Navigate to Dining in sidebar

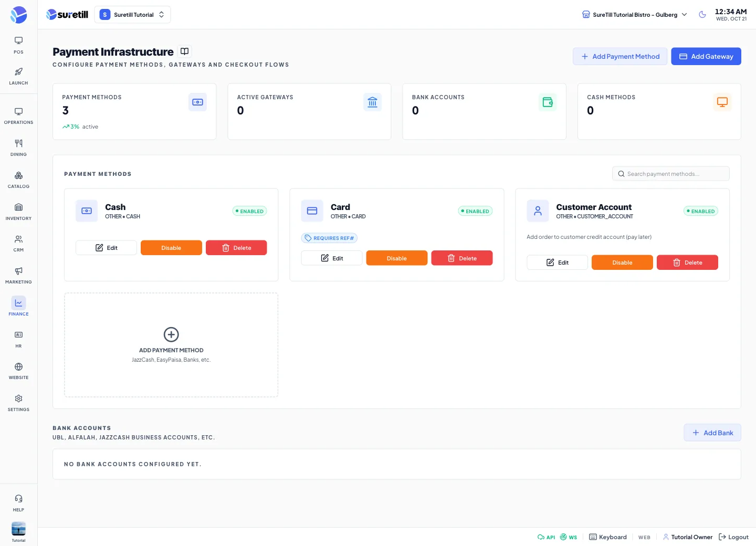pos(18,148)
